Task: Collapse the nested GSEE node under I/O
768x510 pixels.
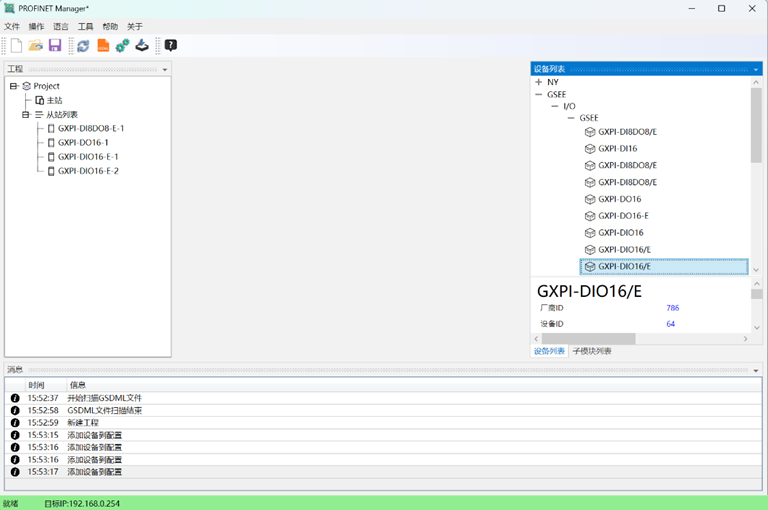Action: click(x=571, y=118)
